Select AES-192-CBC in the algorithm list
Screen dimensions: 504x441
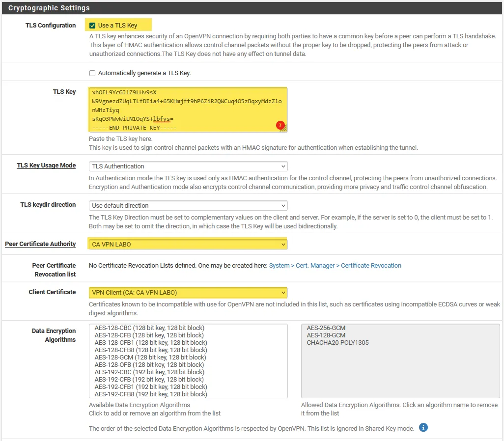(149, 372)
